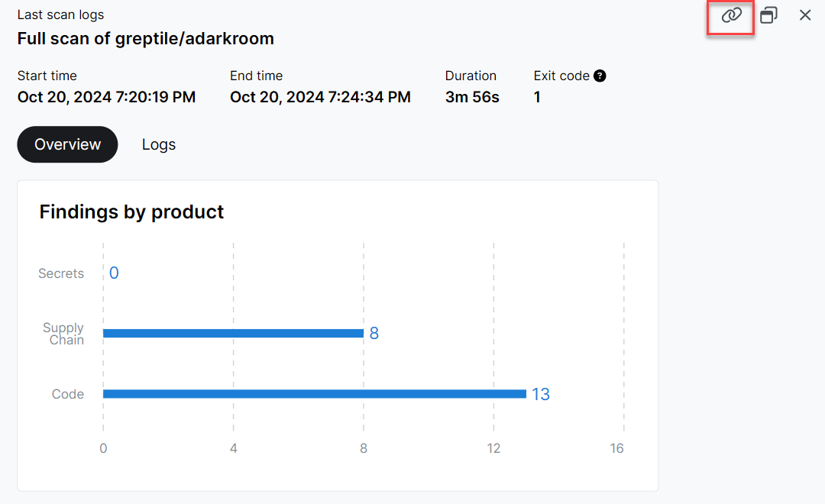The width and height of the screenshot is (825, 504).
Task: Click the Exit code help icon
Action: 600,76
